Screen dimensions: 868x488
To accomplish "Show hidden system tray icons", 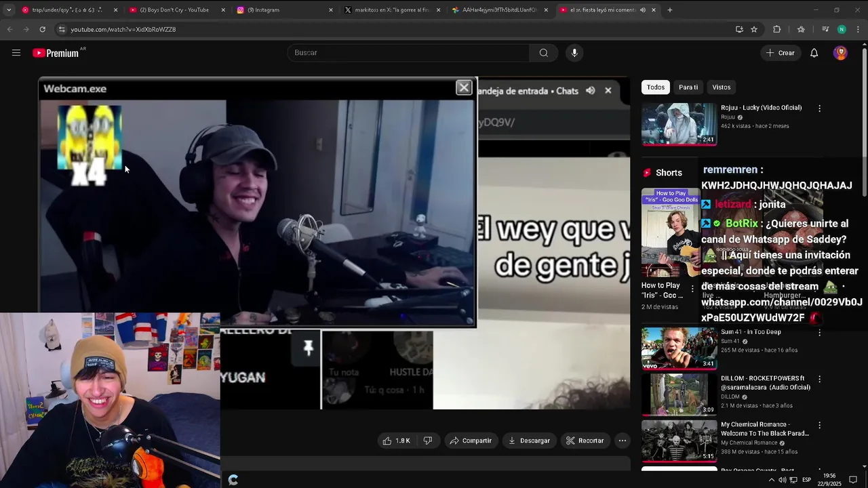I will (771, 480).
